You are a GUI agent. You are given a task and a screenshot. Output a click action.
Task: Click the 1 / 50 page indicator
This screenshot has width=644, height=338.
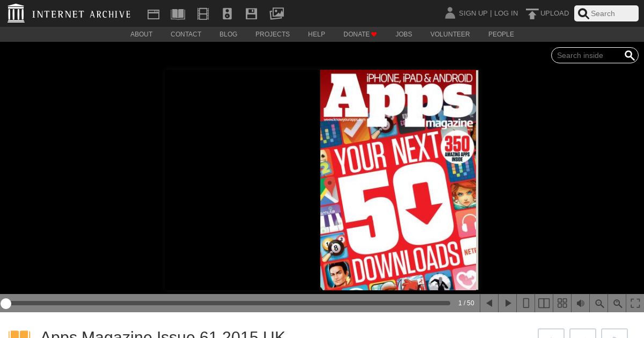coord(466,303)
